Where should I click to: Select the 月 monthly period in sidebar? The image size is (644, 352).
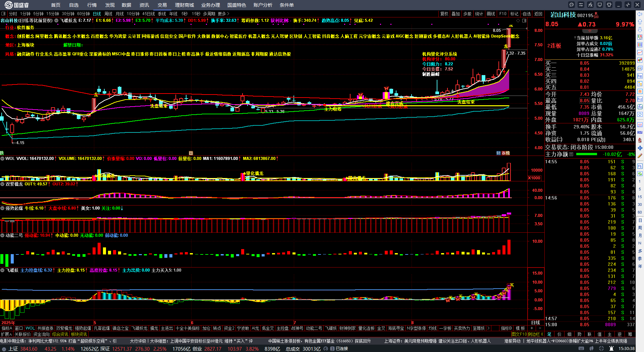pyautogui.click(x=640, y=236)
